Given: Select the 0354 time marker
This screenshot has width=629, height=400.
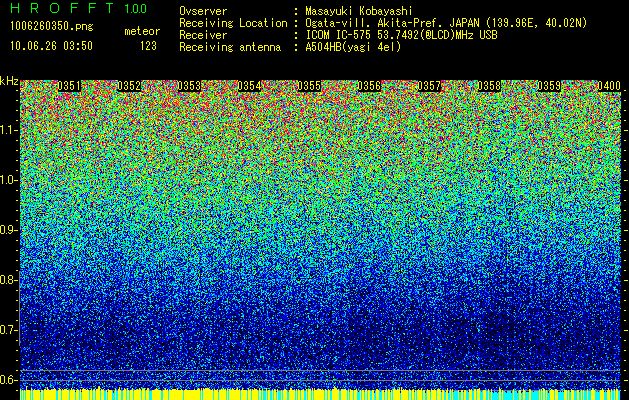Looking at the screenshot, I should click(x=249, y=86).
